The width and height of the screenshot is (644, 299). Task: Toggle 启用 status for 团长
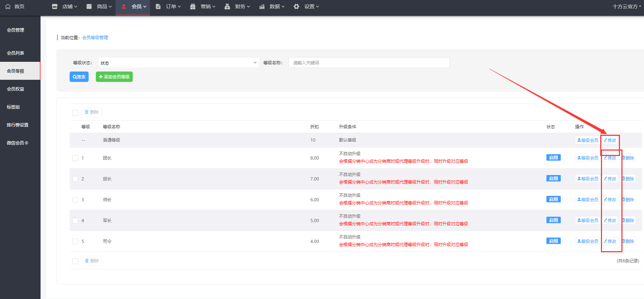(x=553, y=158)
